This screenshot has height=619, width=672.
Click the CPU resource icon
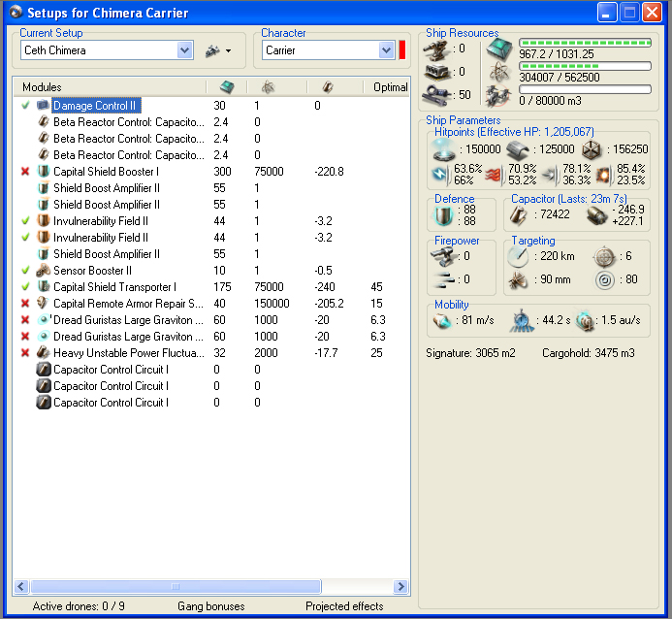click(x=499, y=49)
